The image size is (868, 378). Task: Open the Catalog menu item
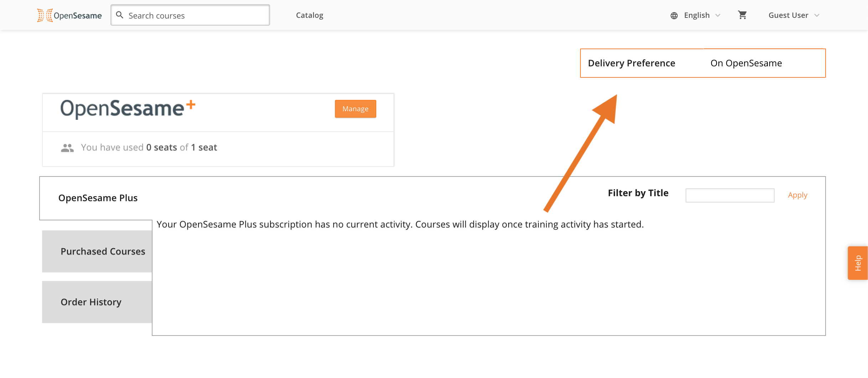point(310,15)
